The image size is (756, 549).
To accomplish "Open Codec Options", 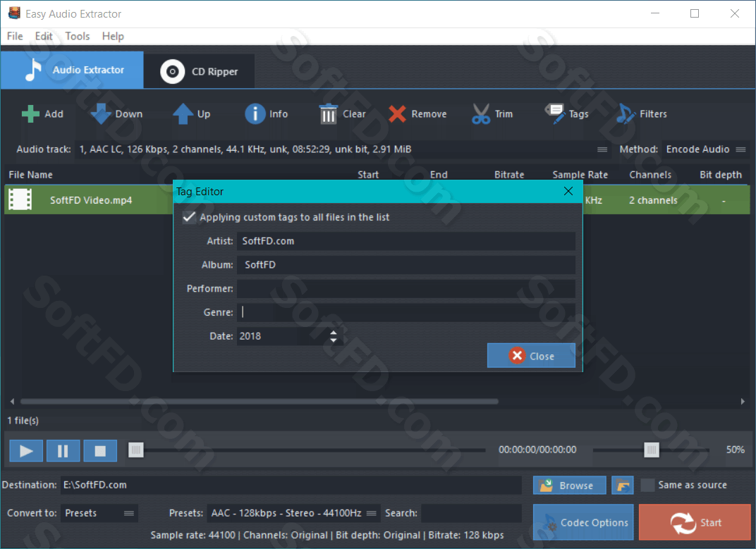I will [583, 522].
